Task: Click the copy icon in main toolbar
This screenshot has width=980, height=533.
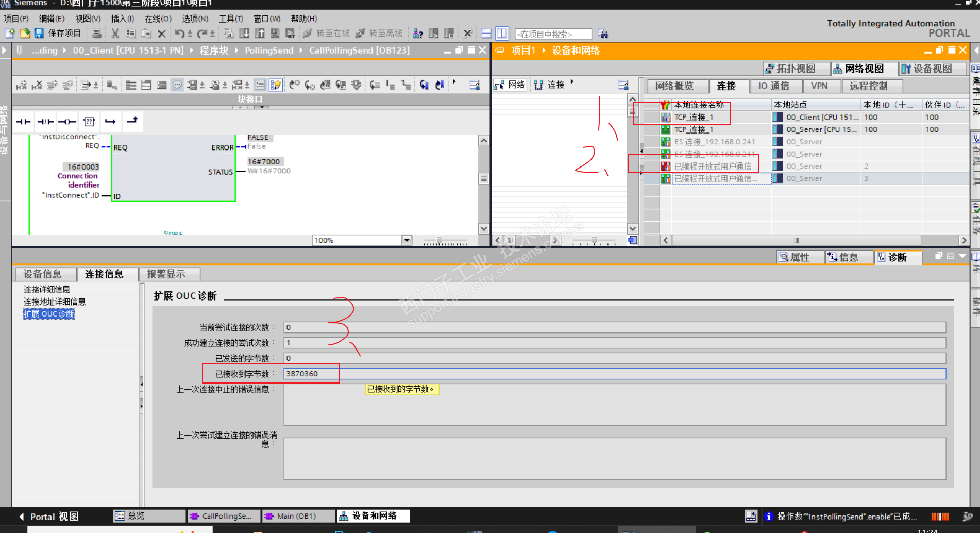Action: point(130,34)
